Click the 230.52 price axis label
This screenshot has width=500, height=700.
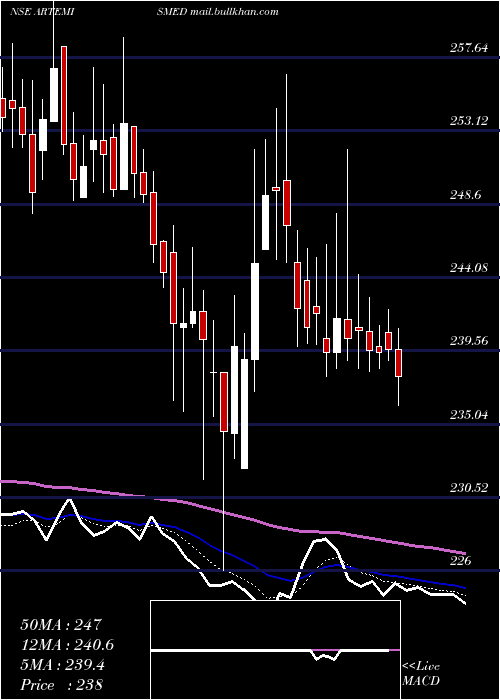(469, 488)
